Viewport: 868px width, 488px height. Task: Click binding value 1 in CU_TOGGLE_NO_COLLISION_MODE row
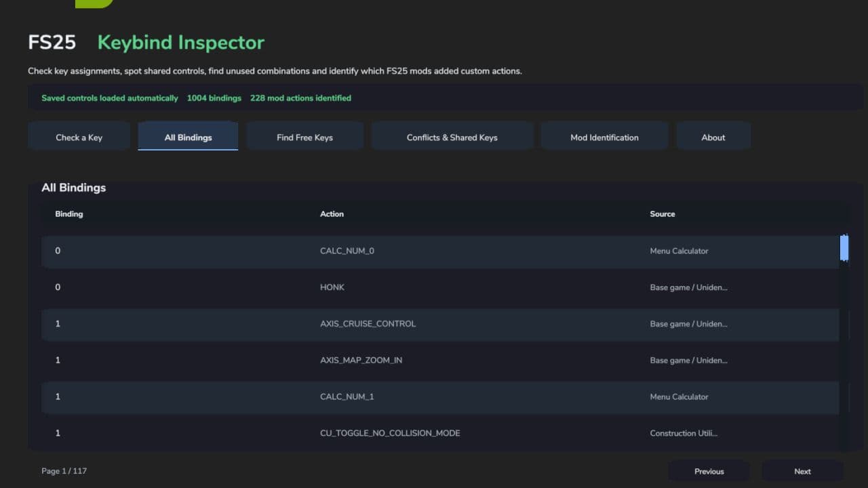click(58, 433)
